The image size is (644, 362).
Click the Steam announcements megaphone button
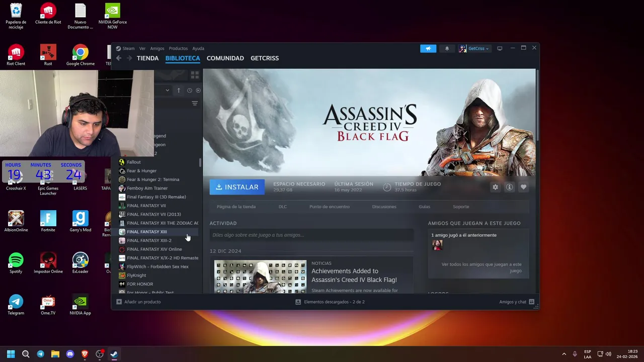[x=428, y=48]
